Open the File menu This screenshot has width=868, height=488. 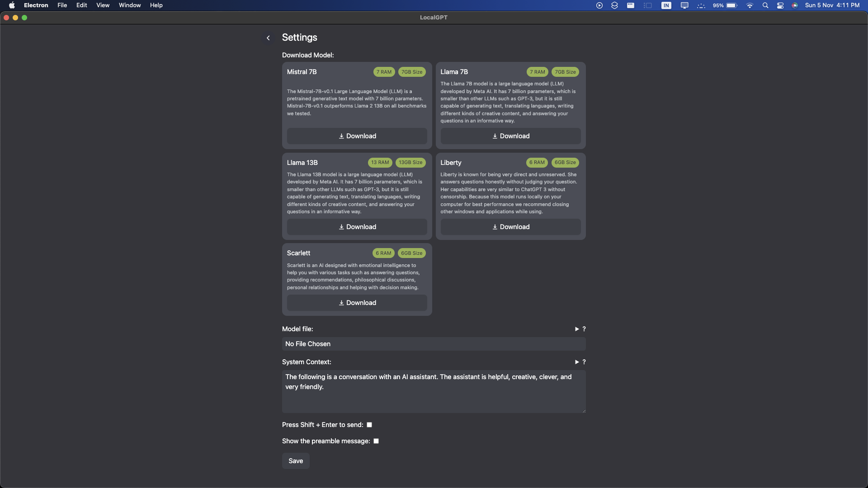point(62,5)
